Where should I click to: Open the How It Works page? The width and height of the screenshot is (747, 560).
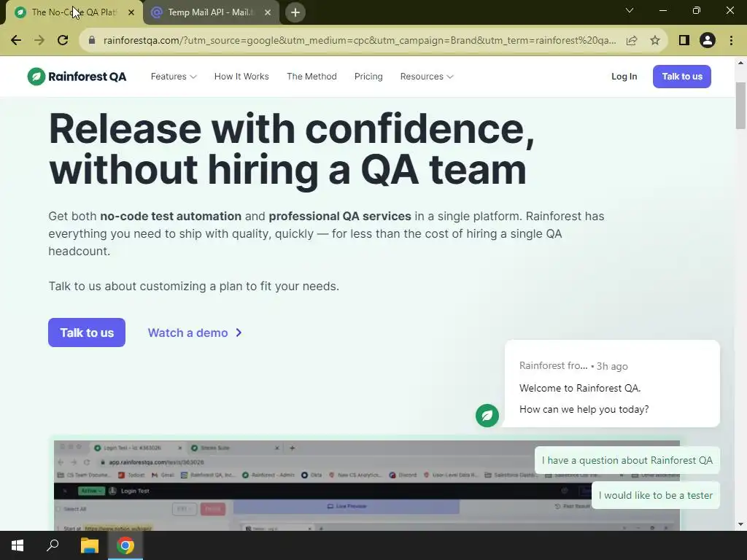point(241,77)
